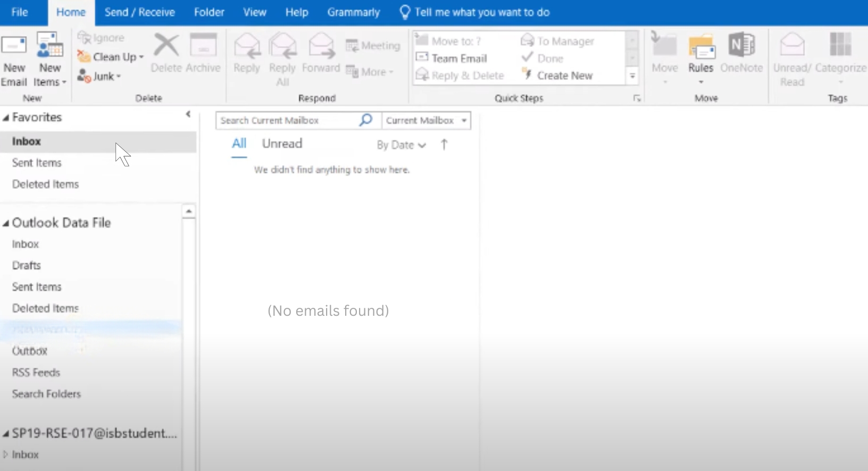Run the To Manager quick step
The image size is (868, 471).
pos(557,40)
